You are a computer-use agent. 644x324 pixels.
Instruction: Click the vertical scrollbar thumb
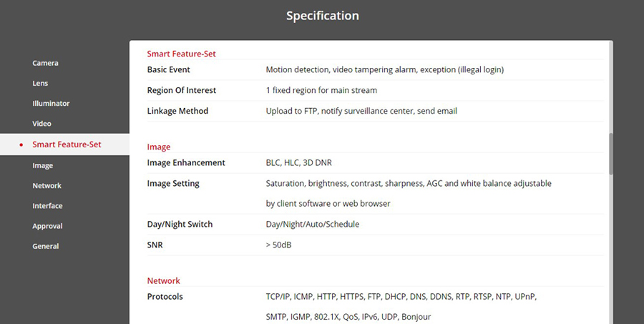click(610, 153)
